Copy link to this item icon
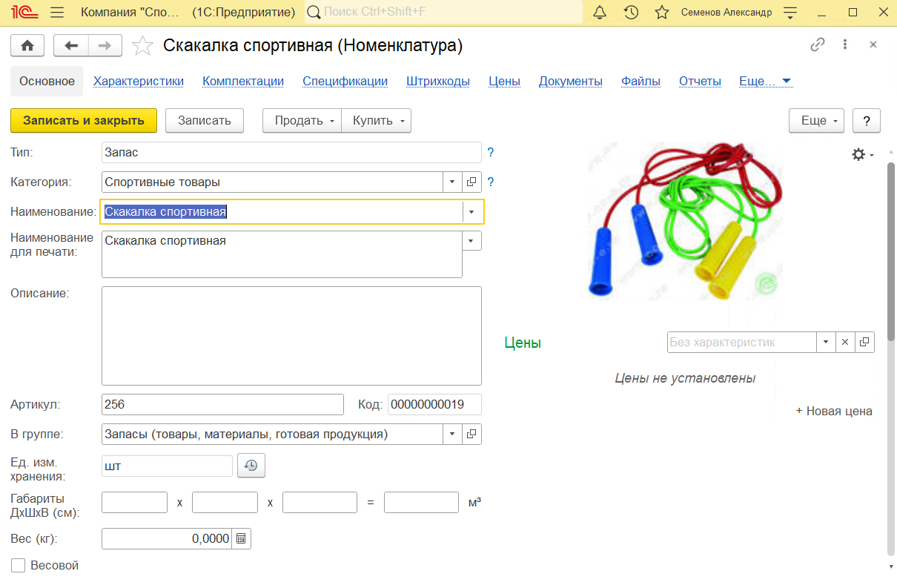Screen dimensions: 897x588 (x=818, y=44)
